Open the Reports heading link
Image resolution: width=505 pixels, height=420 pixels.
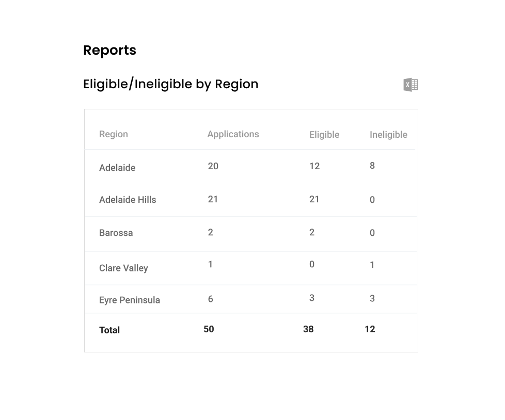(x=109, y=50)
